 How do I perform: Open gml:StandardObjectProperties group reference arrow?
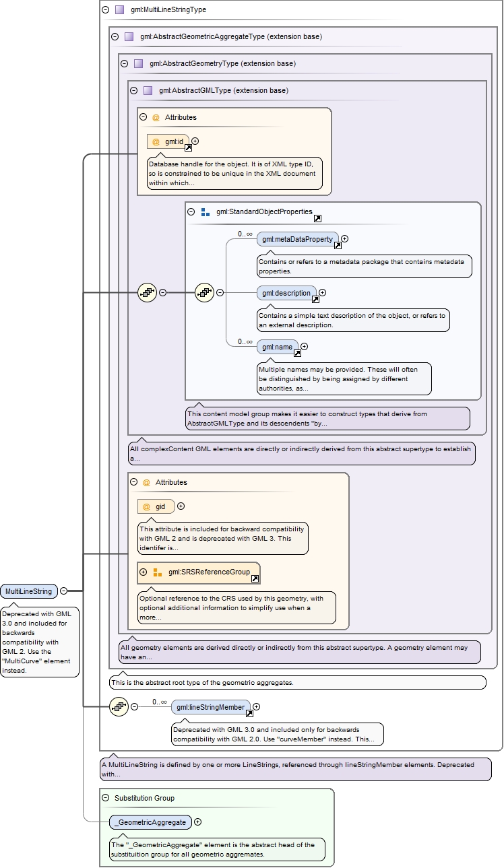click(x=317, y=218)
